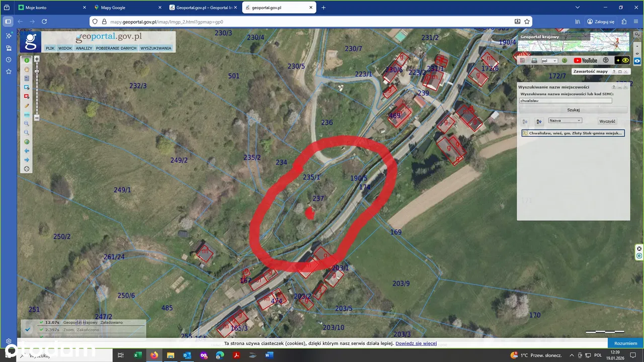
Task: Select the green info identification tool
Action: [x=27, y=60]
